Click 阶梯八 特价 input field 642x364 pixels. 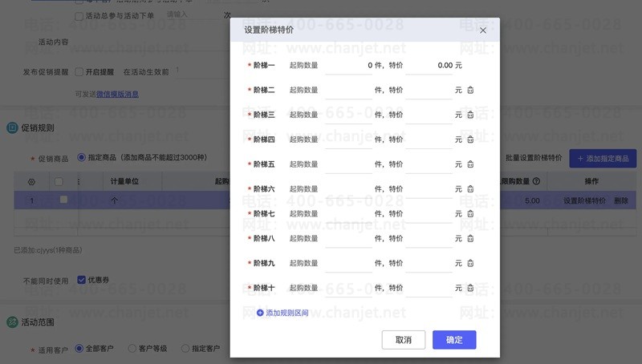(x=429, y=239)
